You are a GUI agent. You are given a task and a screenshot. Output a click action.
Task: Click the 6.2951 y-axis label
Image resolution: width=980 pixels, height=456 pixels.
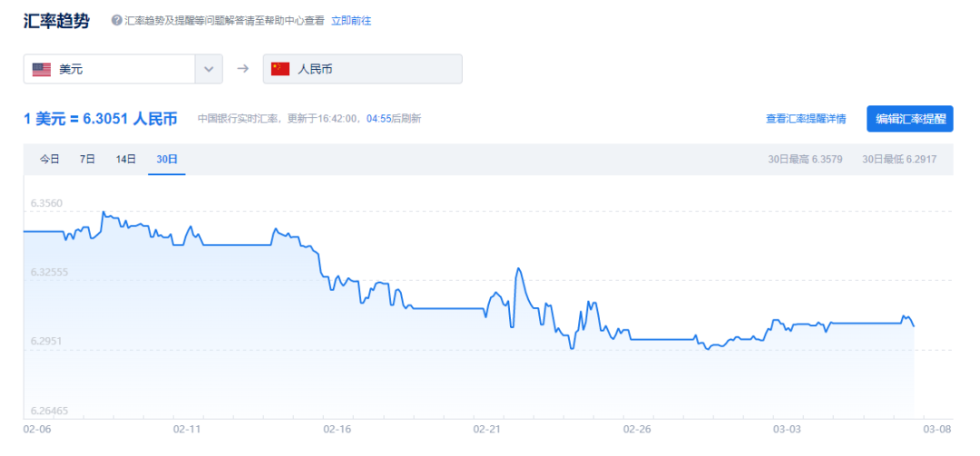[45, 342]
